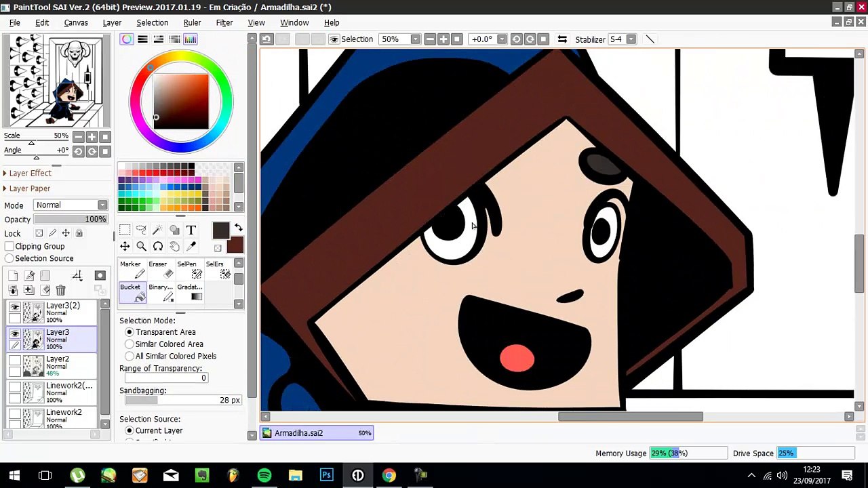Activate the Lasso selection tool
Screen dimensions: 868x488
click(141, 230)
